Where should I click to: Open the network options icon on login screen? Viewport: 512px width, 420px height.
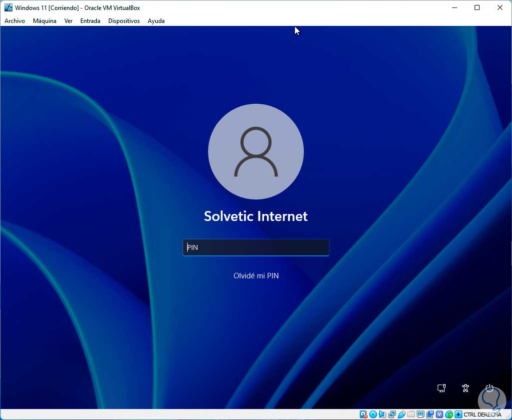442,388
